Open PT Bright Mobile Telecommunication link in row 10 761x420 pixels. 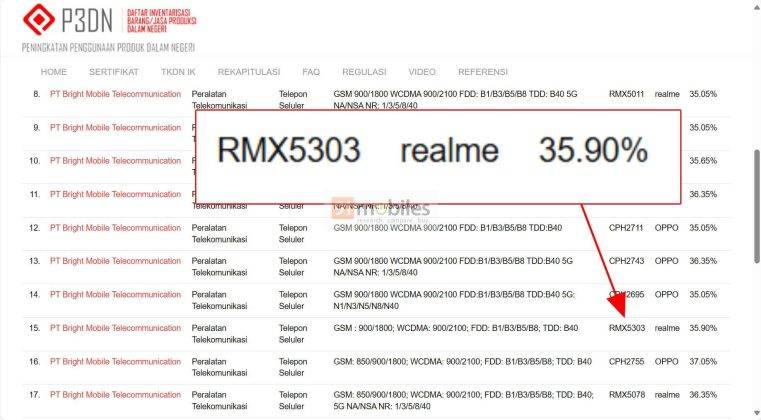pos(116,161)
